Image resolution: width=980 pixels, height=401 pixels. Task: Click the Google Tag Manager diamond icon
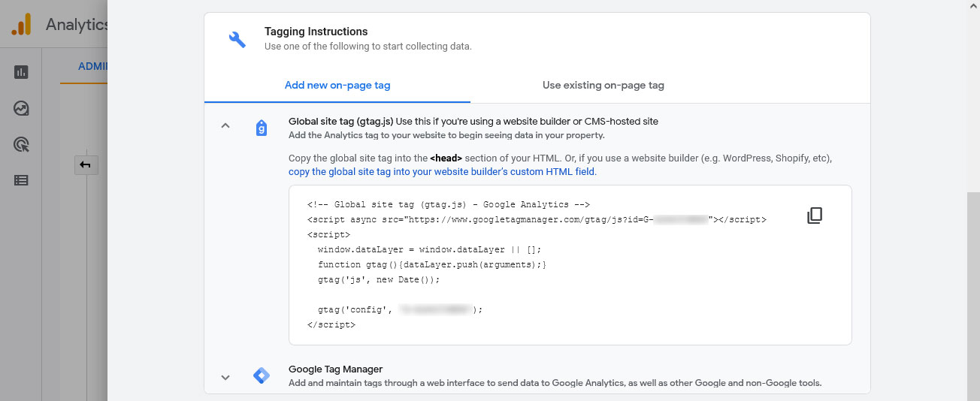(x=261, y=376)
